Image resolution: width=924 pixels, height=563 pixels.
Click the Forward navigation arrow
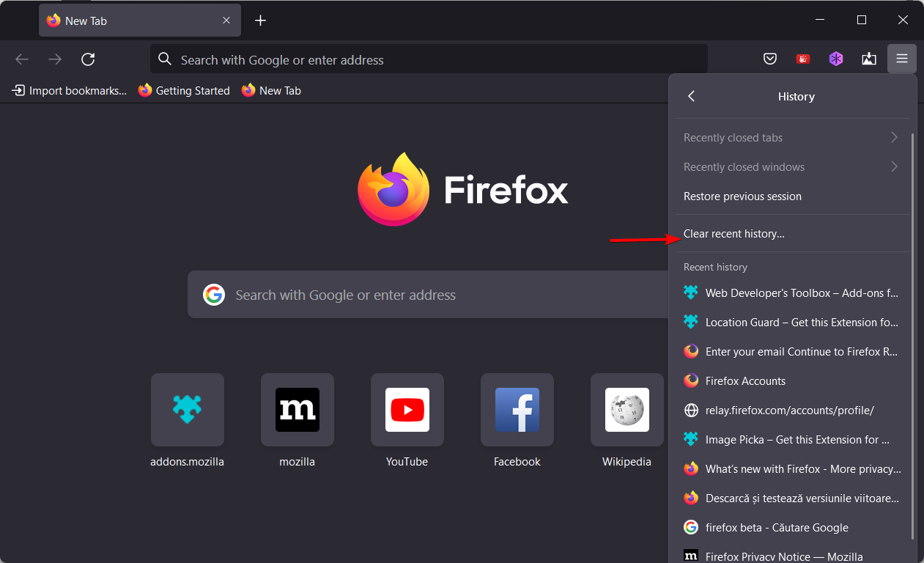(x=55, y=59)
